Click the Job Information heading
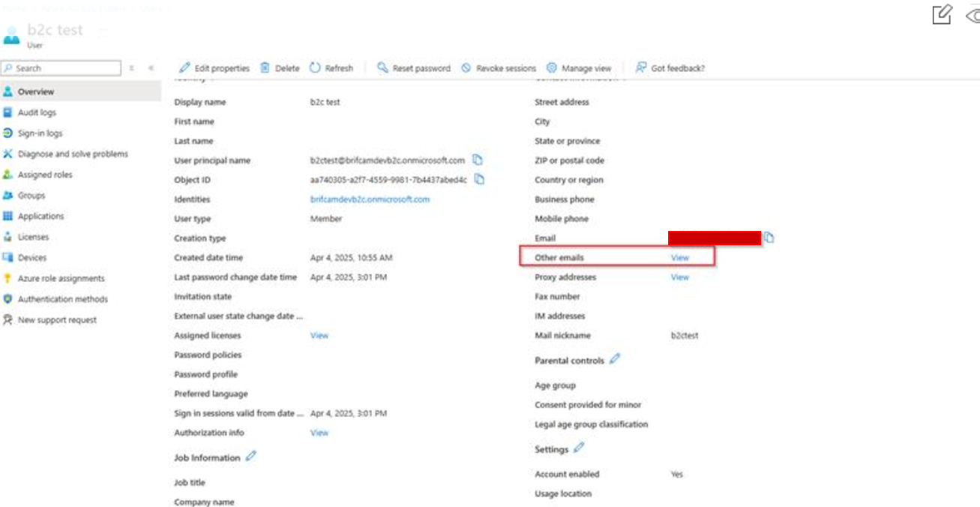 coord(207,457)
